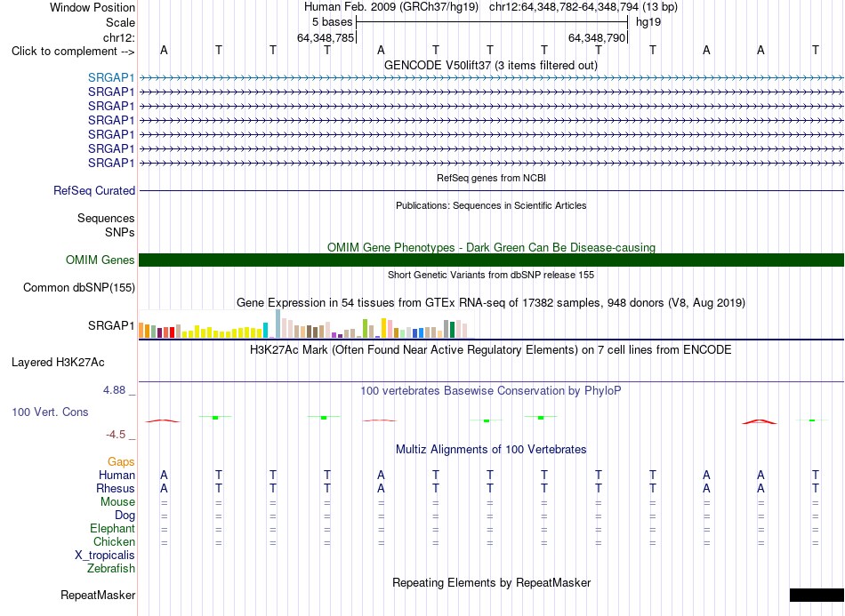Click the -4.5 PhyloP lower scale value
Viewport: 845px width, 616px height.
pyautogui.click(x=116, y=435)
